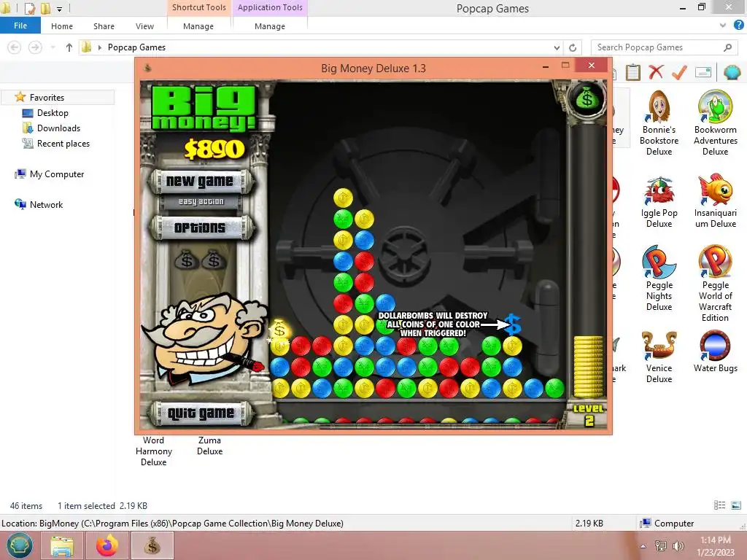
Task: Open Recent places in navigation pane
Action: 63,144
